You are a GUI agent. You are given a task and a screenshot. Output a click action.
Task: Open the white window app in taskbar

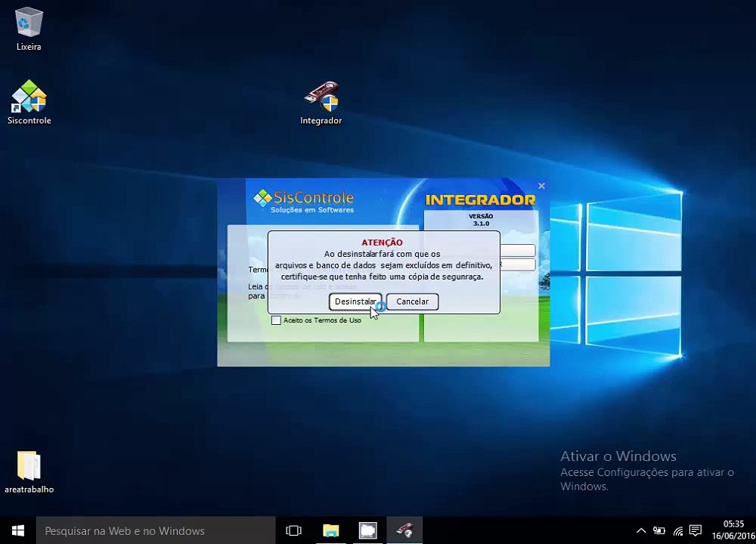point(368,530)
